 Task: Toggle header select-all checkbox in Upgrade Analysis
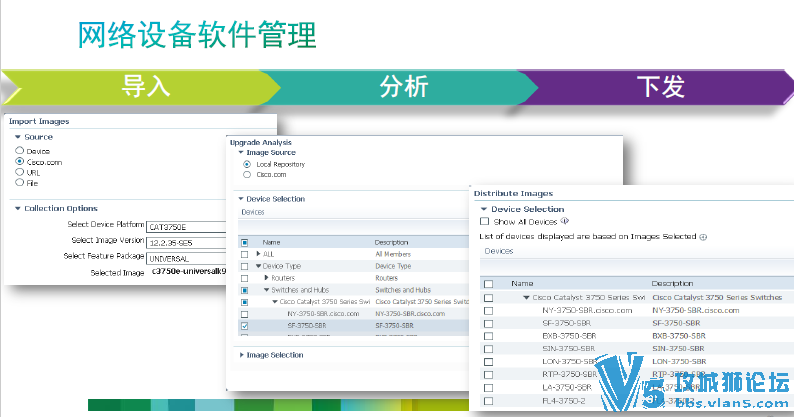(x=245, y=242)
